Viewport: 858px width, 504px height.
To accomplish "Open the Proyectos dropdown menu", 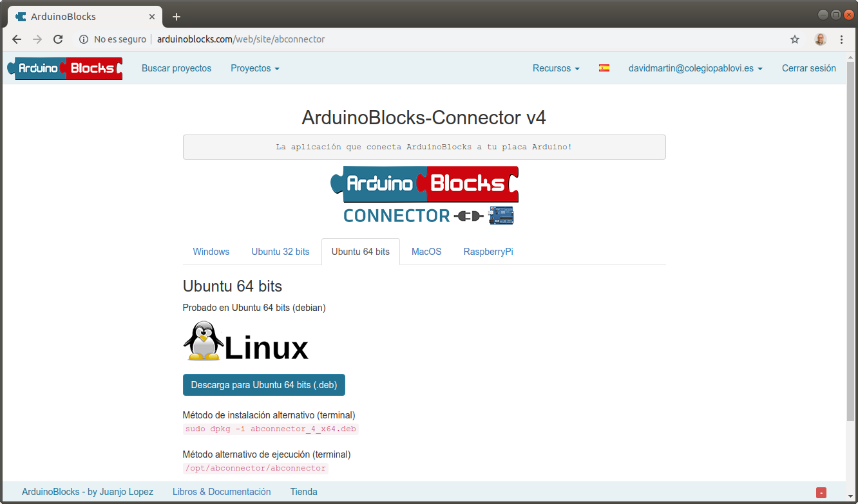I will tap(254, 68).
